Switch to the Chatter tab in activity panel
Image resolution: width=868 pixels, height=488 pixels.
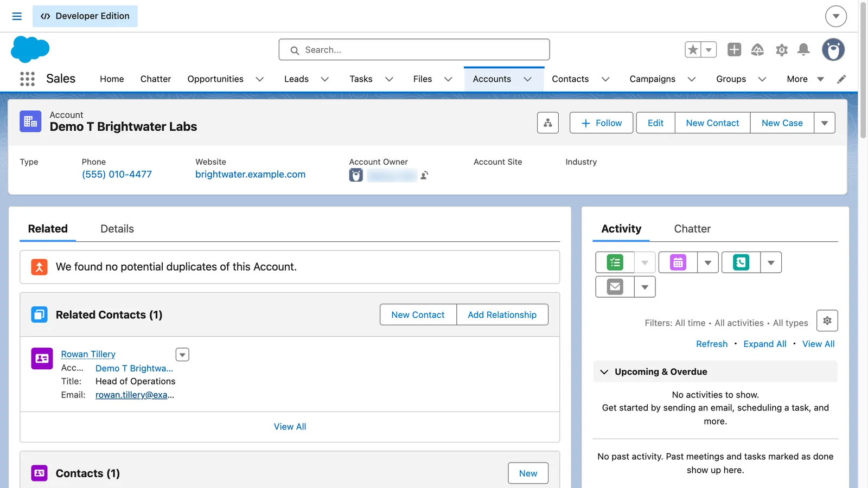click(692, 229)
